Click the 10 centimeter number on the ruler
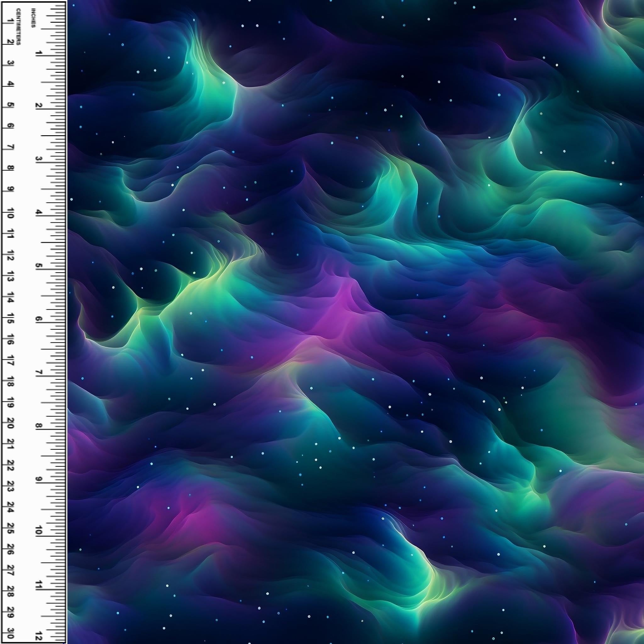Image resolution: width=644 pixels, height=644 pixels. pos(10,213)
